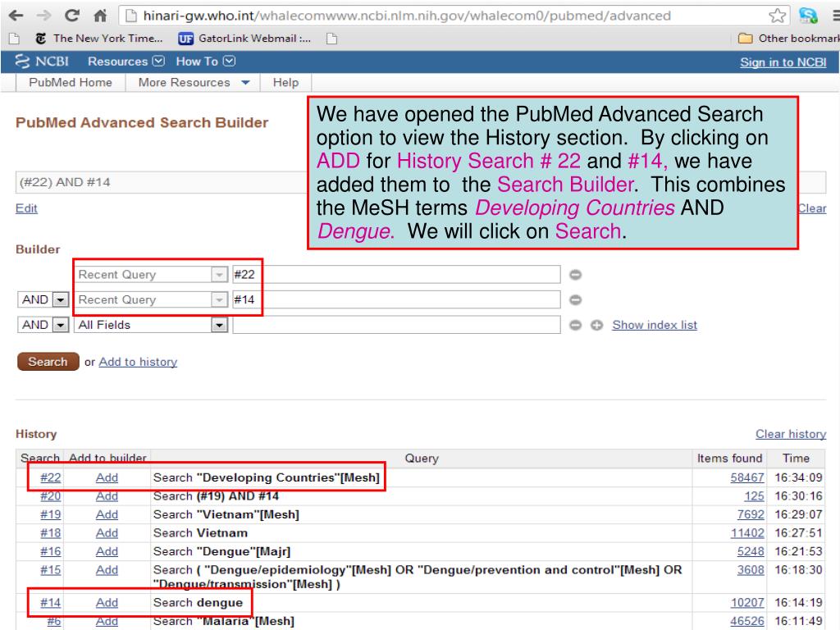Open the Skype extension icon

click(808, 16)
